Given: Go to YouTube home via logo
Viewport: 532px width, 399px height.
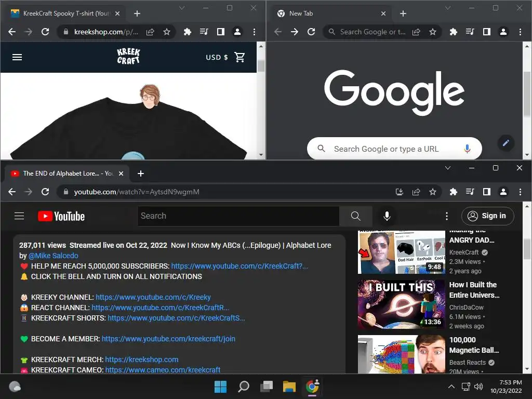Looking at the screenshot, I should [61, 216].
